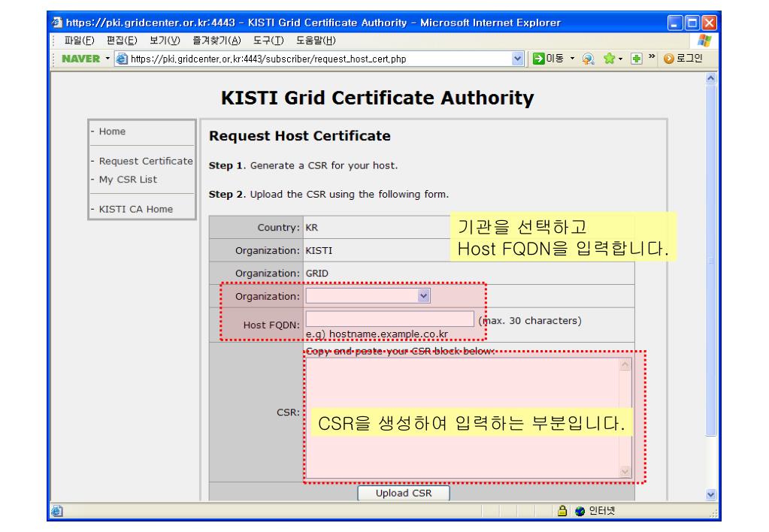The image size is (769, 532).
Task: Click the green star favorites icon
Action: point(609,59)
